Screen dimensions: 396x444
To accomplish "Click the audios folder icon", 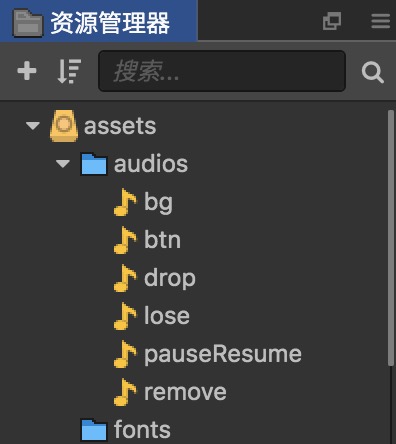I will pos(94,164).
